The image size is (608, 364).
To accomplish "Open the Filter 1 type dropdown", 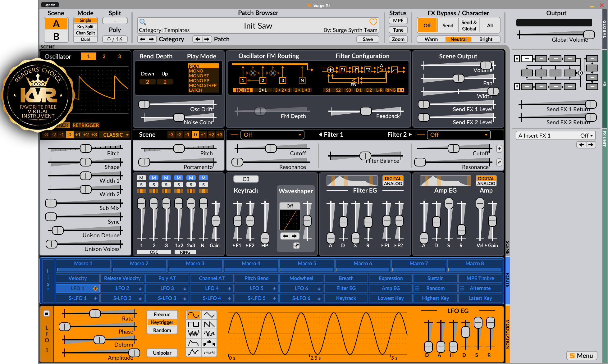I will pyautogui.click(x=272, y=135).
